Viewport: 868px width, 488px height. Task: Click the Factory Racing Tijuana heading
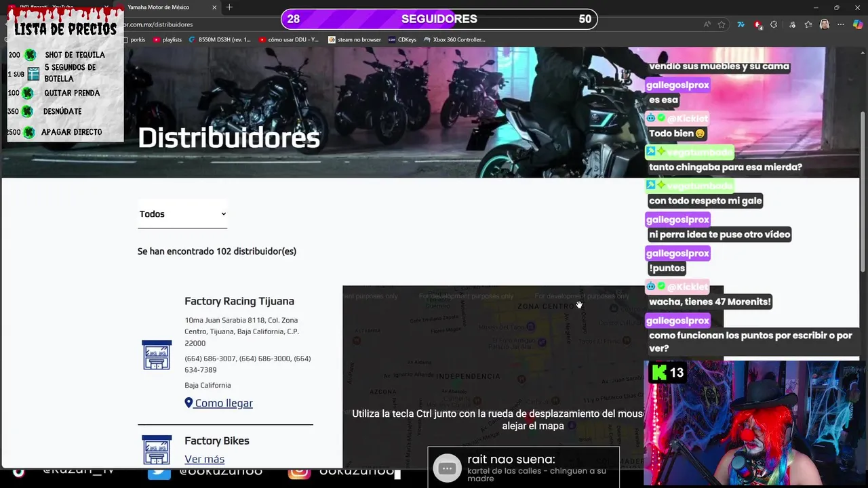(x=239, y=301)
